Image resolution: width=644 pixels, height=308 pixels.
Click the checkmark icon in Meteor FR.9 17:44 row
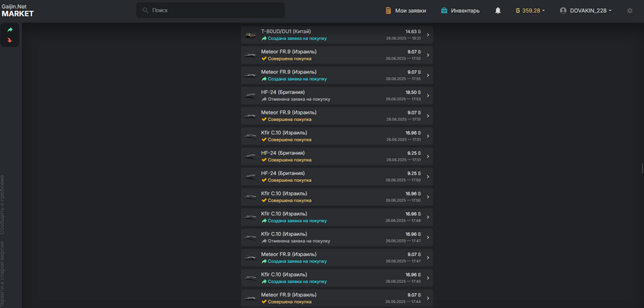coord(264,302)
